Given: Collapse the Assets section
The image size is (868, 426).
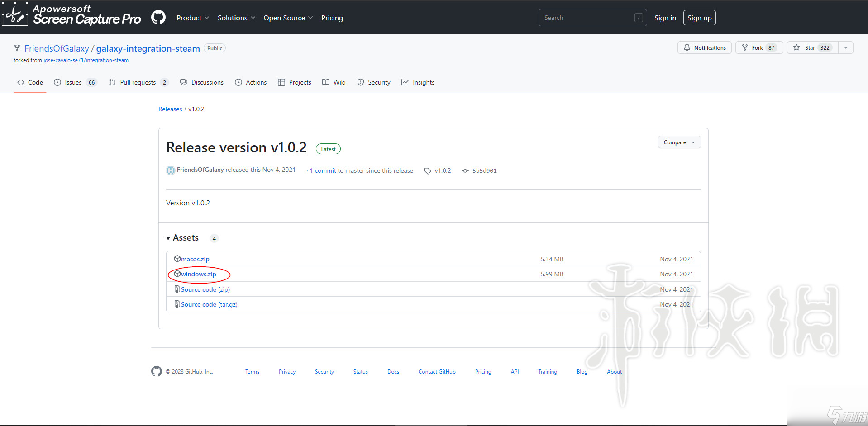Looking at the screenshot, I should coord(182,237).
